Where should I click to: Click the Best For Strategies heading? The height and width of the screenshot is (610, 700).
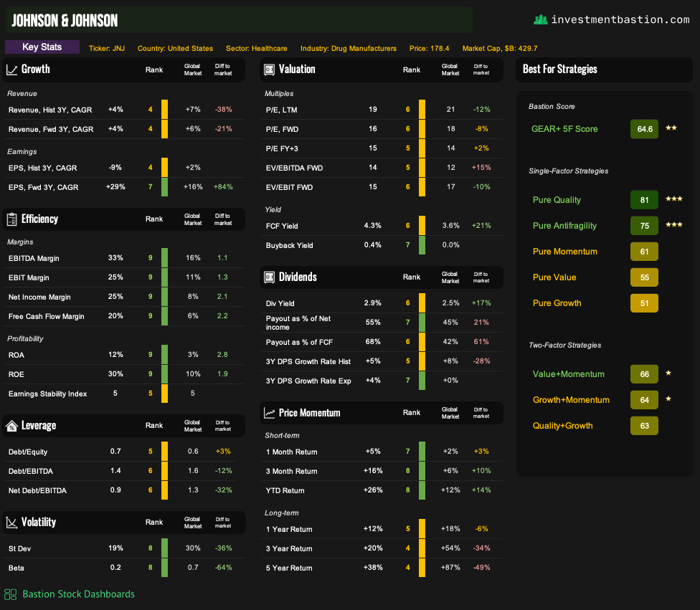[x=560, y=69]
